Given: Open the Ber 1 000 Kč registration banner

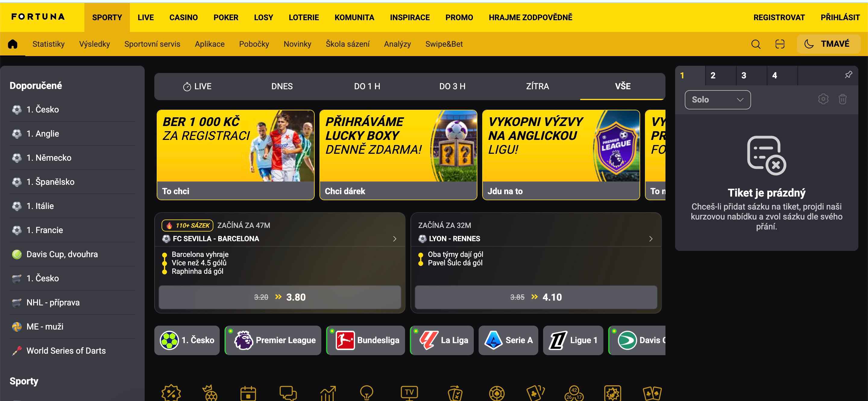Looking at the screenshot, I should 235,155.
